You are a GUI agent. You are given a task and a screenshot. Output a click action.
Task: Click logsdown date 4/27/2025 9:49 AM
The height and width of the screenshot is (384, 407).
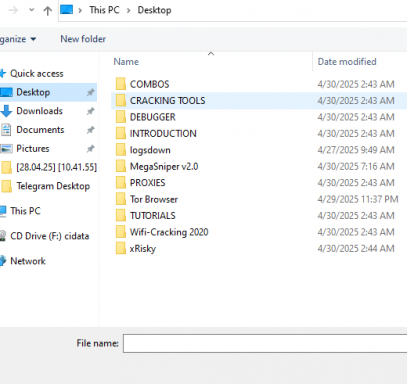[356, 150]
